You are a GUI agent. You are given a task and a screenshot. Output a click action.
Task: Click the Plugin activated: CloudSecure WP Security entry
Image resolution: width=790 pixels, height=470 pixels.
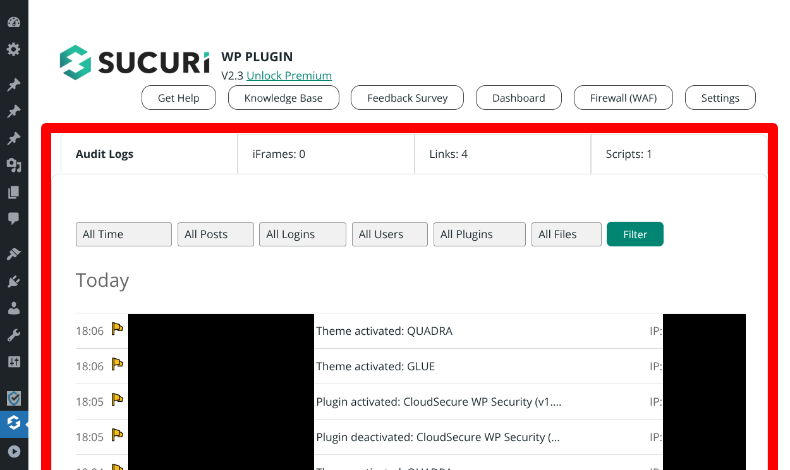[x=439, y=401]
